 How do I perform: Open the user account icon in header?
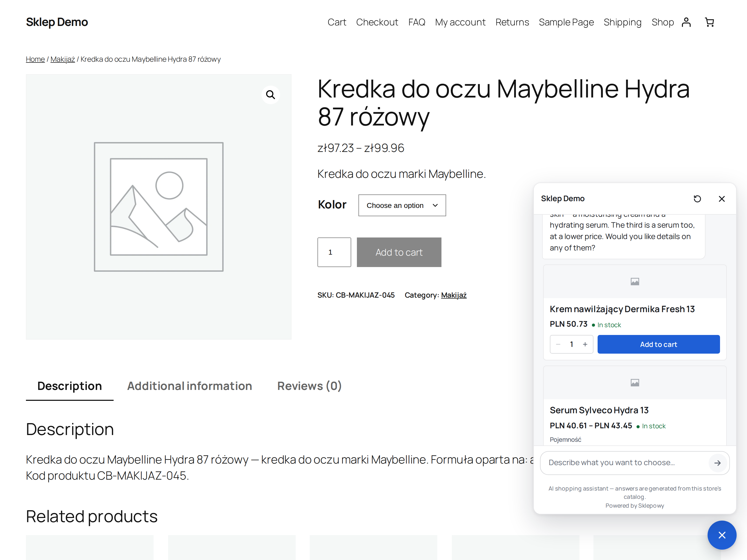pyautogui.click(x=686, y=22)
